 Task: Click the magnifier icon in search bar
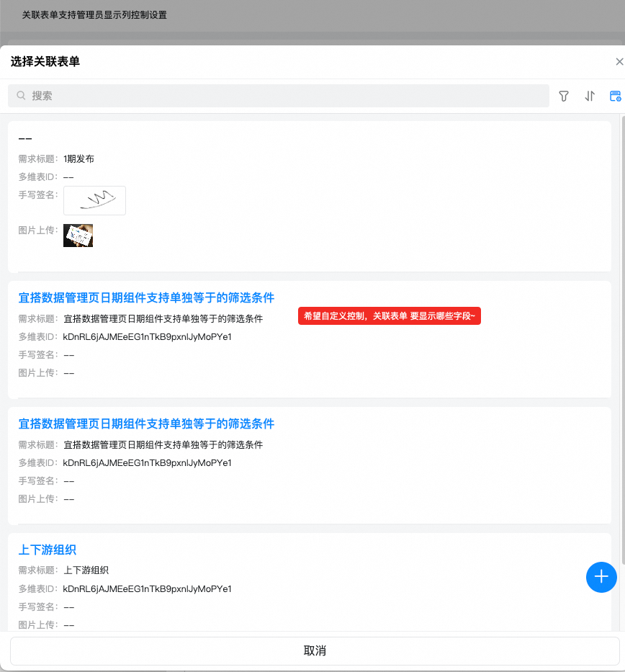click(22, 96)
